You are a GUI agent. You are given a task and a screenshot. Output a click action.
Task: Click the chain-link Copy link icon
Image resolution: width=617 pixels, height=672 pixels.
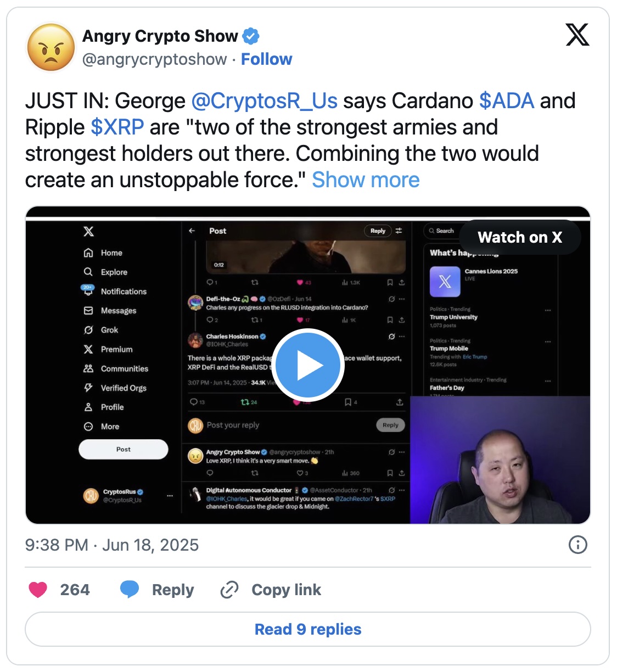click(229, 590)
